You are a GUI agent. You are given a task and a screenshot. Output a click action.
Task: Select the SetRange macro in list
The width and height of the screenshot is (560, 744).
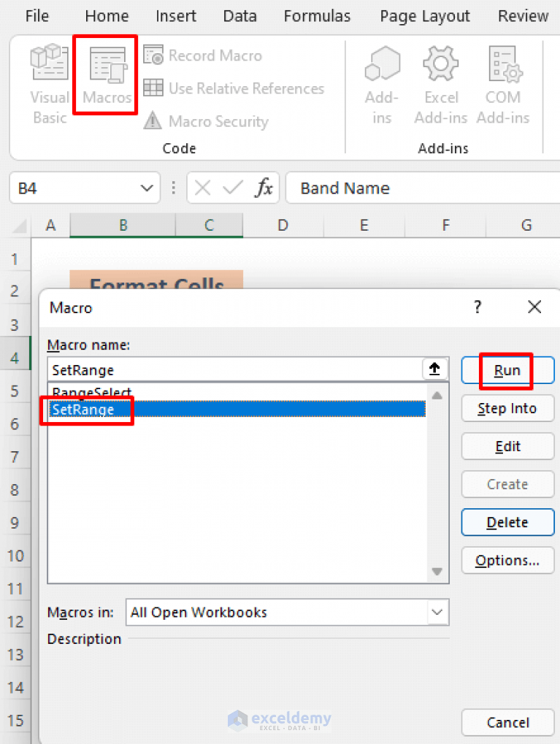coord(237,409)
